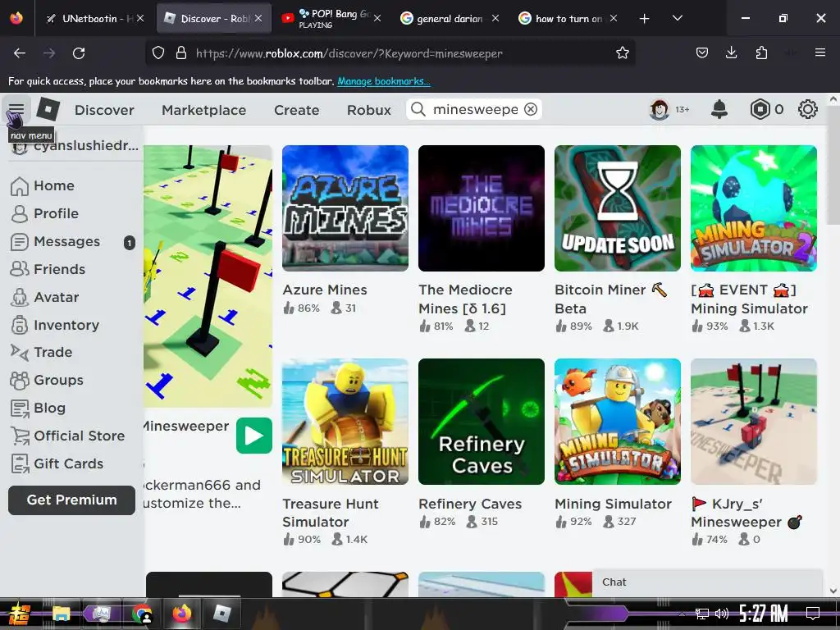Click the Robux nav link
Screen dimensions: 840x630
(369, 110)
